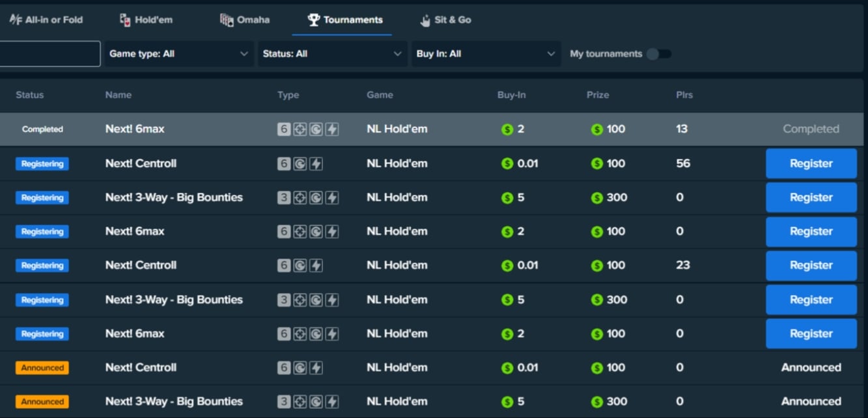Click the re-entry icon in the Centroll row with 23 players
868x418 pixels.
[300, 265]
